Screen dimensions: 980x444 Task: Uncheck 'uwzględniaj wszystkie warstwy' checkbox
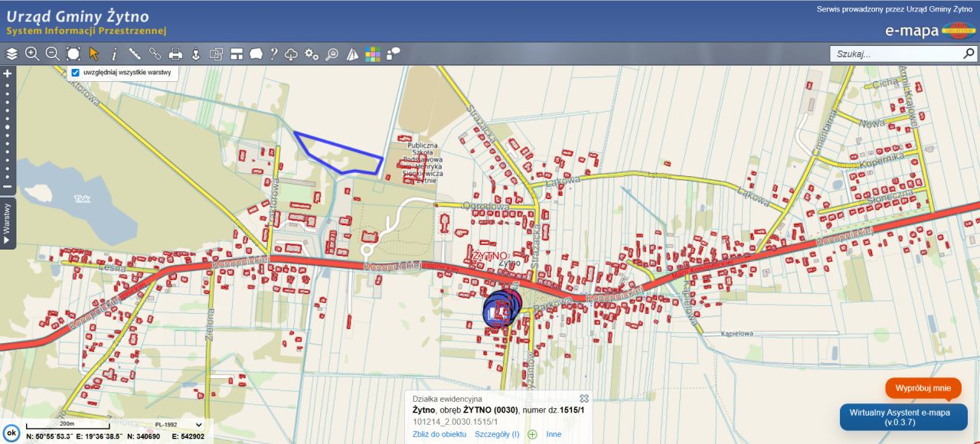point(75,73)
